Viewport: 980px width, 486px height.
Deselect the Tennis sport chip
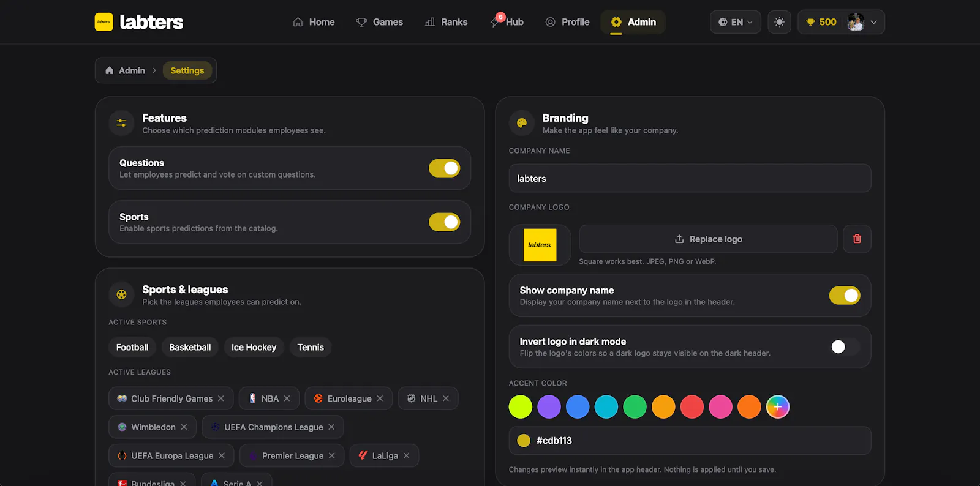(311, 347)
